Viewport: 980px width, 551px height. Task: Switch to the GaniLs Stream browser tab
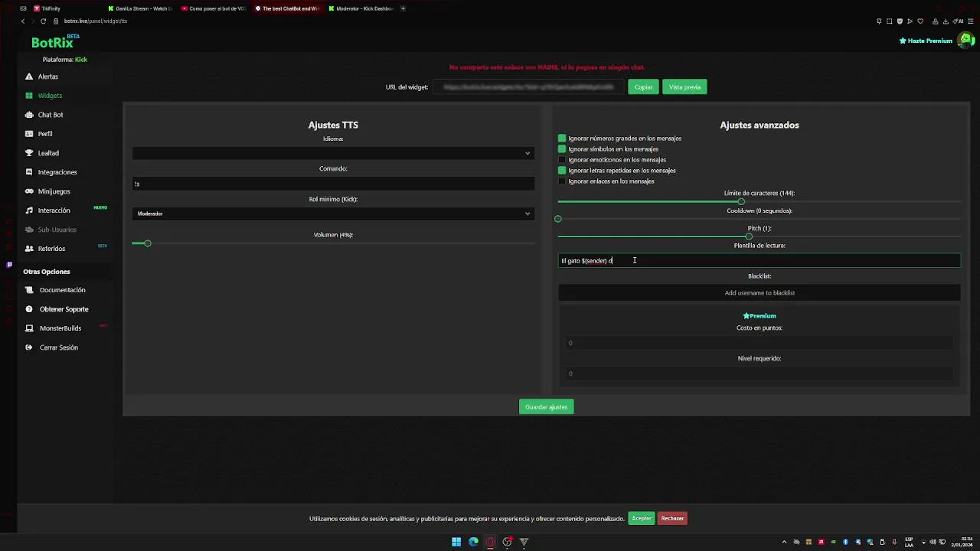coord(141,8)
